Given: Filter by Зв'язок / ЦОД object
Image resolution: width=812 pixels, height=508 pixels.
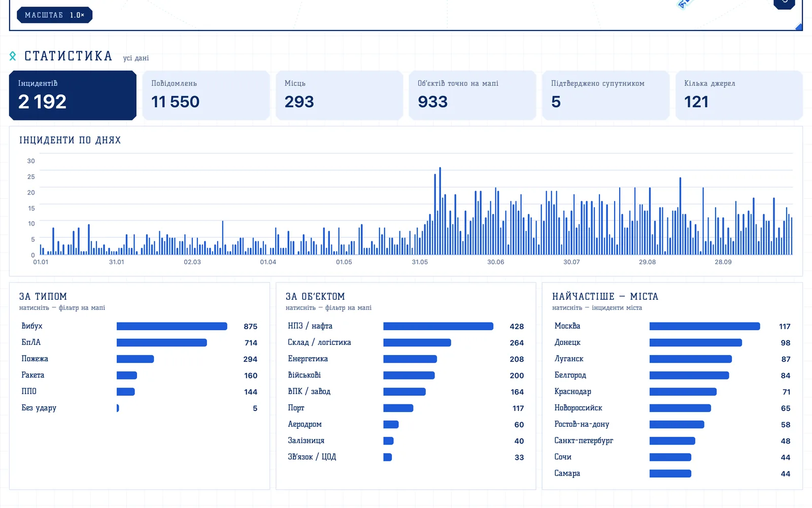Looking at the screenshot, I should coord(406,457).
